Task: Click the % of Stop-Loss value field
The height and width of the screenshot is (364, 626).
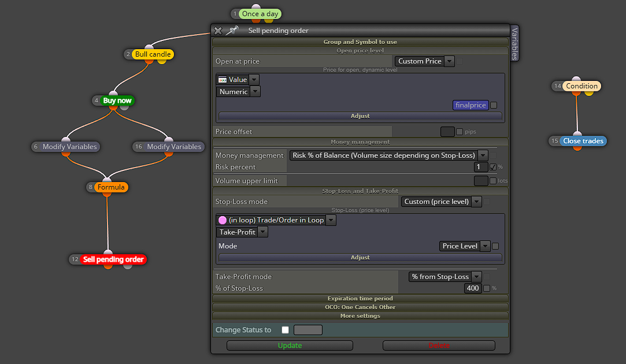Action: 473,288
